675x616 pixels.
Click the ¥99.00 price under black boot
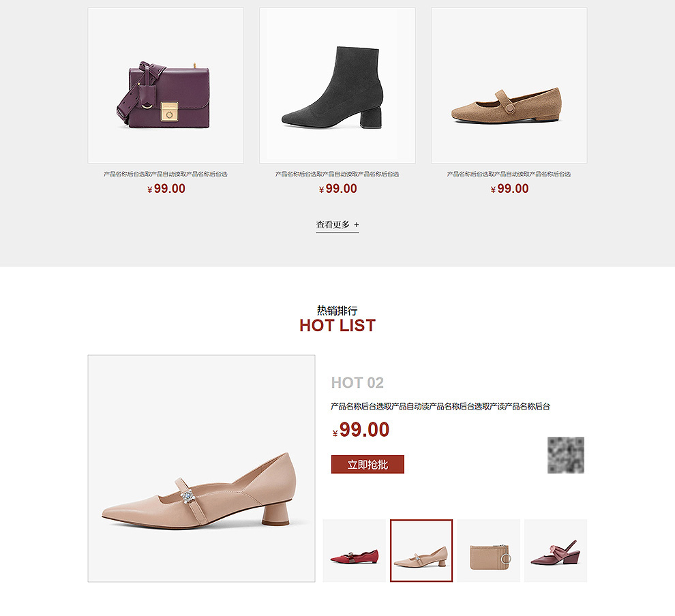[x=338, y=189]
